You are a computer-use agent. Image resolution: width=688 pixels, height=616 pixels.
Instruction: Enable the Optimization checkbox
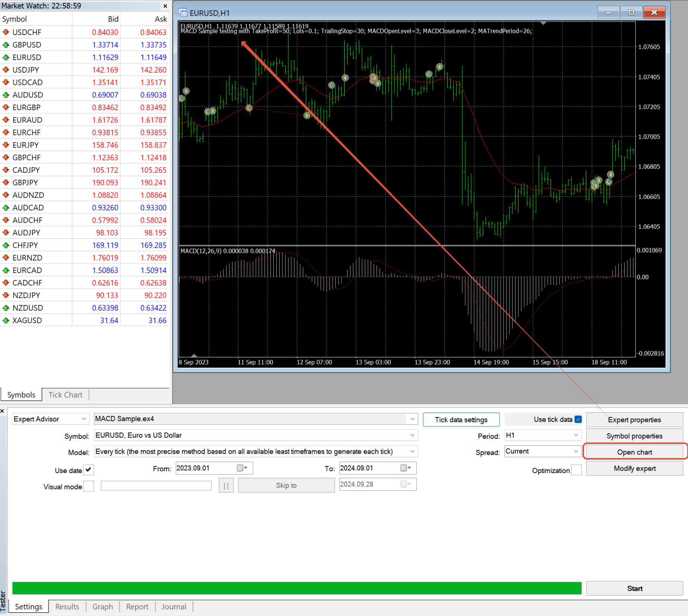coord(576,470)
